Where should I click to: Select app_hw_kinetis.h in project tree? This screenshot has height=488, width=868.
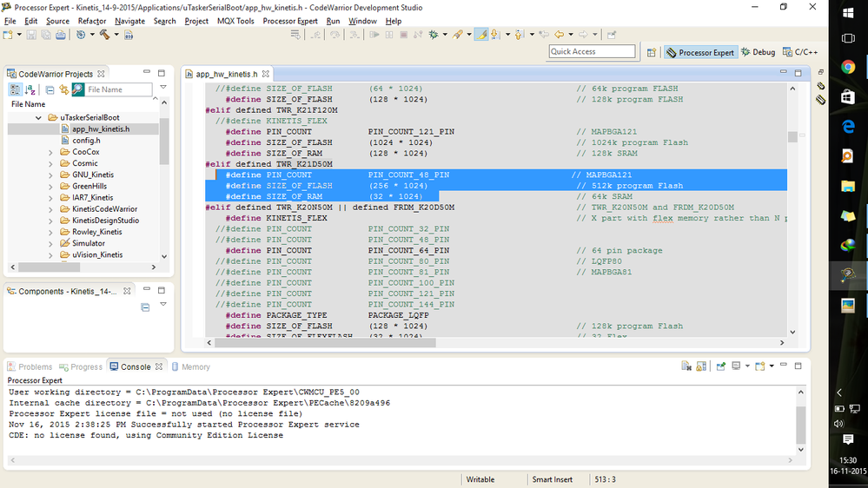(101, 129)
